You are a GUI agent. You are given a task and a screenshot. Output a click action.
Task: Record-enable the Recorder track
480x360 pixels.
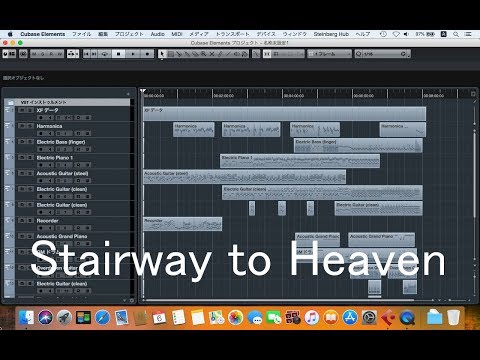pyautogui.click(x=41, y=228)
